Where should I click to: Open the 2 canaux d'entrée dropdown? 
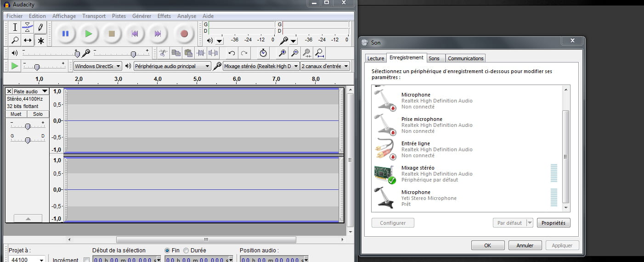point(325,66)
